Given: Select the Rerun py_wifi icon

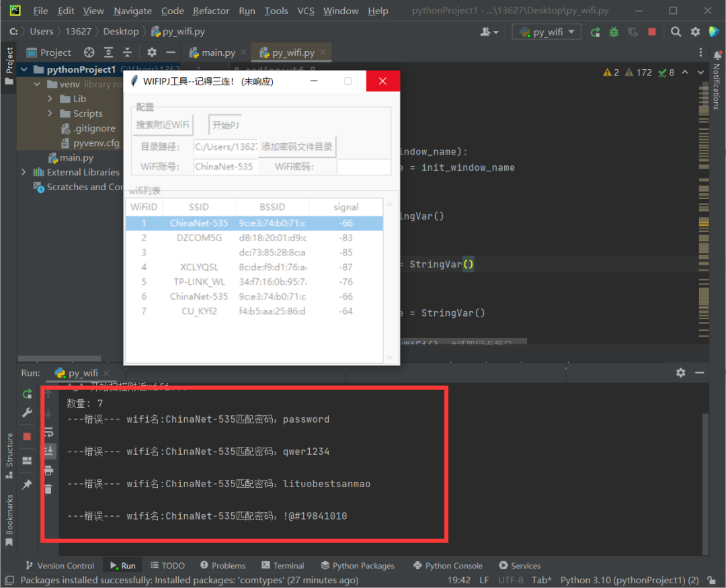Looking at the screenshot, I should point(27,394).
